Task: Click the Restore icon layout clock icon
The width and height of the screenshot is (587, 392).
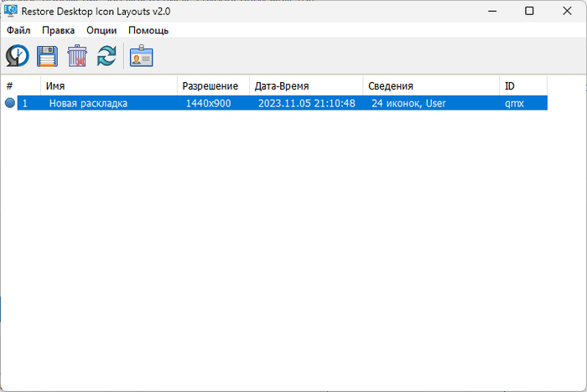Action: point(18,56)
